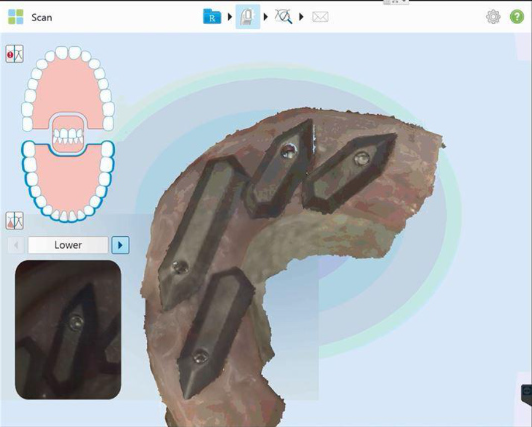Go to next scan segment arrow

120,245
